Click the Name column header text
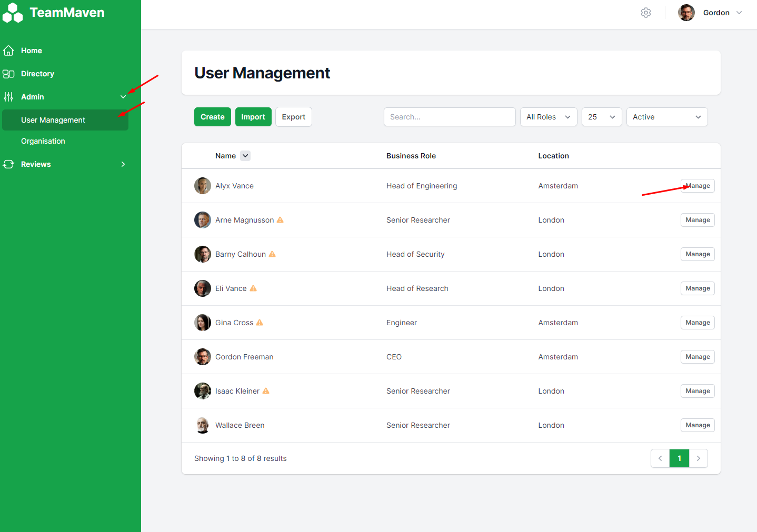The width and height of the screenshot is (757, 532). (225, 156)
